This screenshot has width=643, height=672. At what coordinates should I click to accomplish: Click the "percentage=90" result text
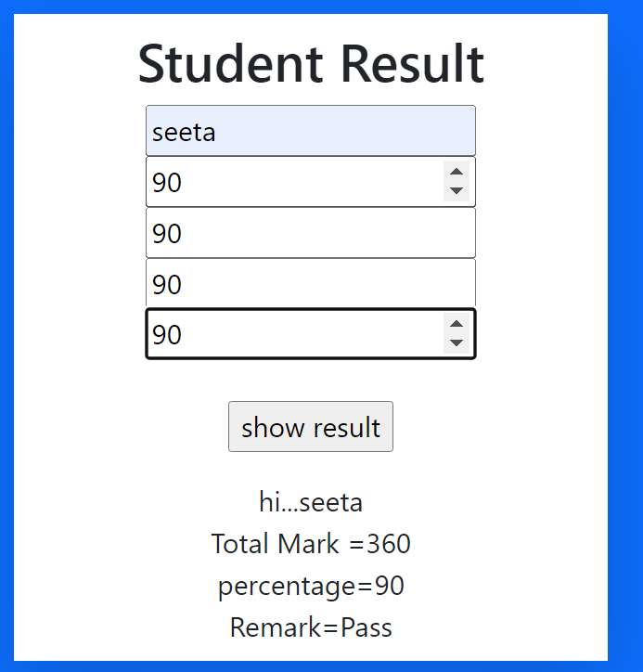tap(311, 587)
